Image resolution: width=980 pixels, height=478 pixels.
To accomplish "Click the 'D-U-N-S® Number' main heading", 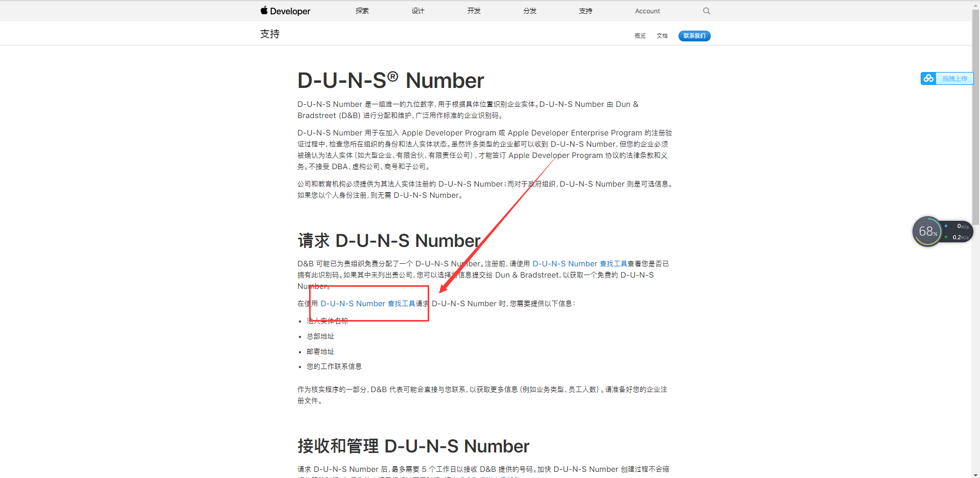I will tap(391, 81).
